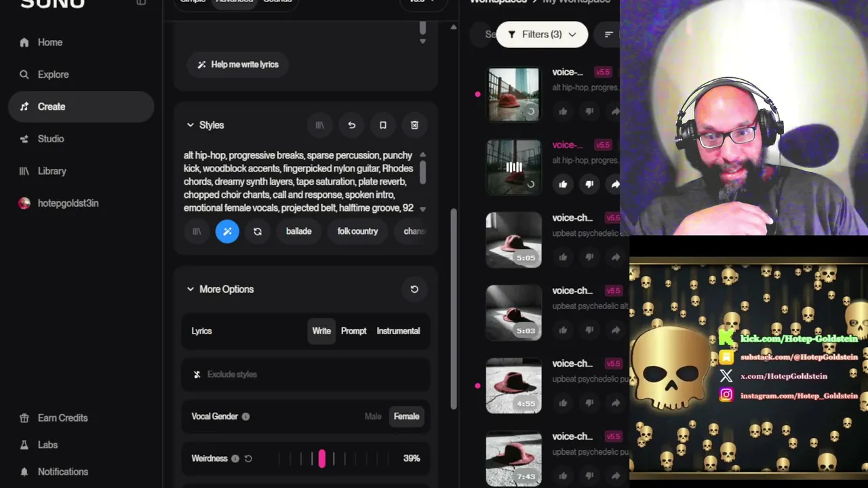Like the 4:55 song

point(563,403)
